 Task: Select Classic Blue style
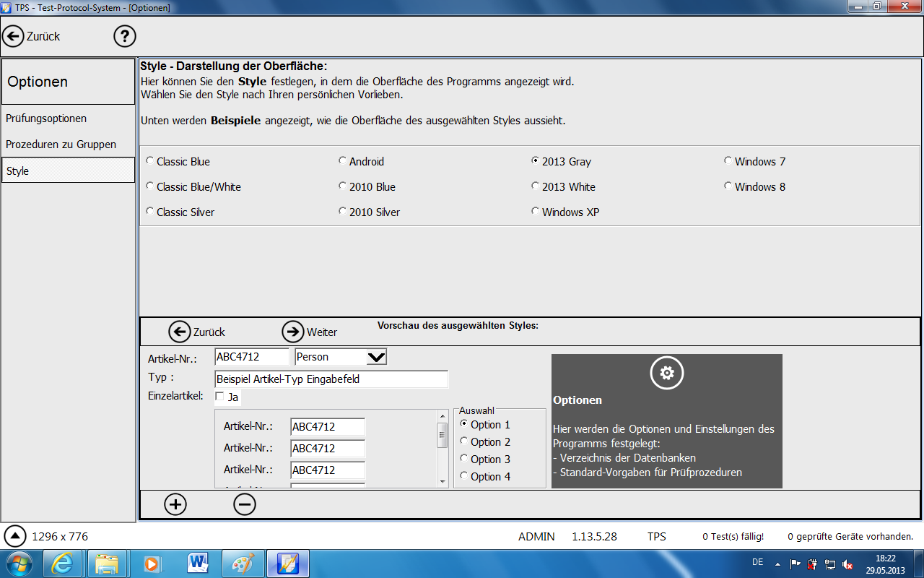pyautogui.click(x=178, y=161)
